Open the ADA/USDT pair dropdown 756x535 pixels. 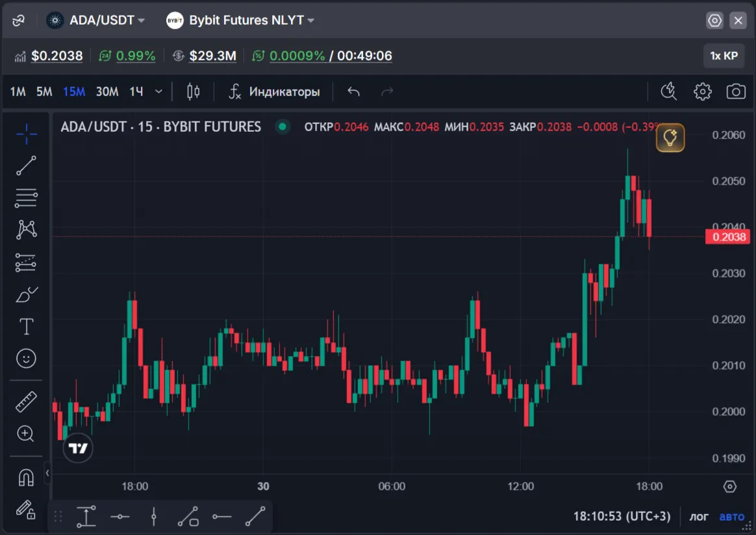coord(95,20)
